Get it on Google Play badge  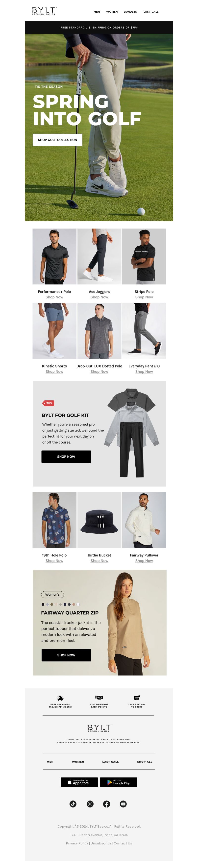118,782
